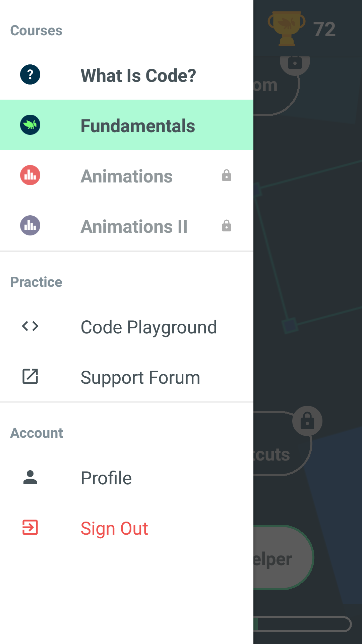
Task: Click the lock icon beside Animations II
Action: point(227,226)
